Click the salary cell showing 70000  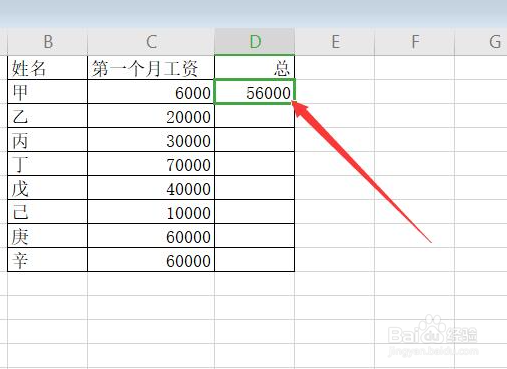[151, 164]
